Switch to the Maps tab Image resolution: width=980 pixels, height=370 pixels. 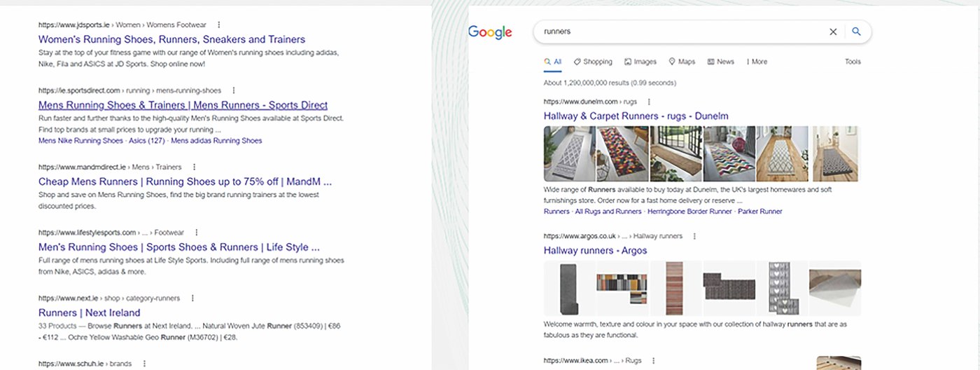682,62
